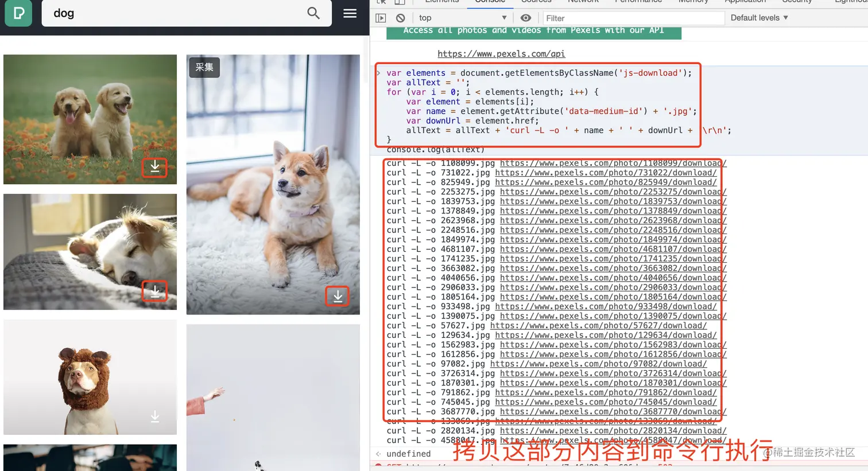Open the photo/933498/download link

point(606,306)
